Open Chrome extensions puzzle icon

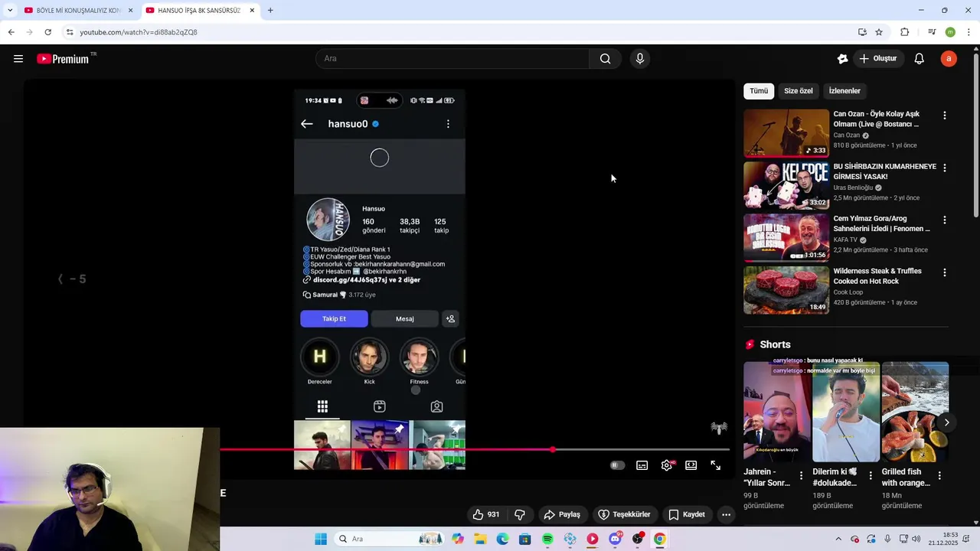[x=905, y=32]
